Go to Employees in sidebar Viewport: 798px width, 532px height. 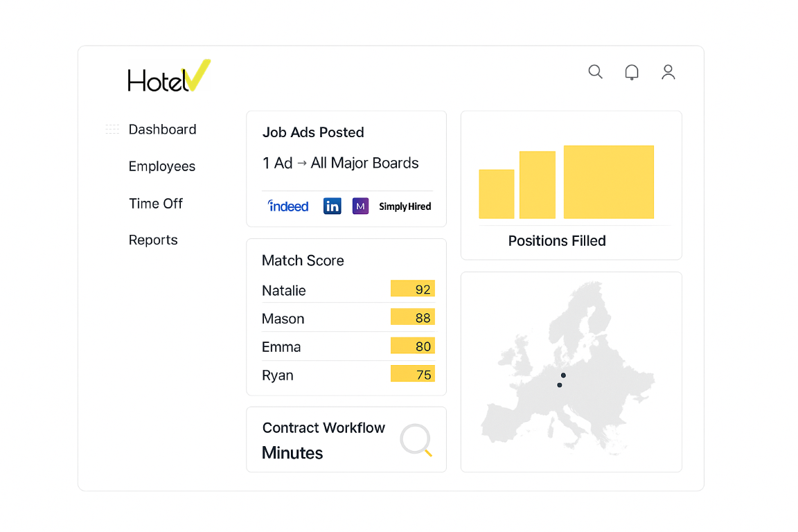click(162, 166)
